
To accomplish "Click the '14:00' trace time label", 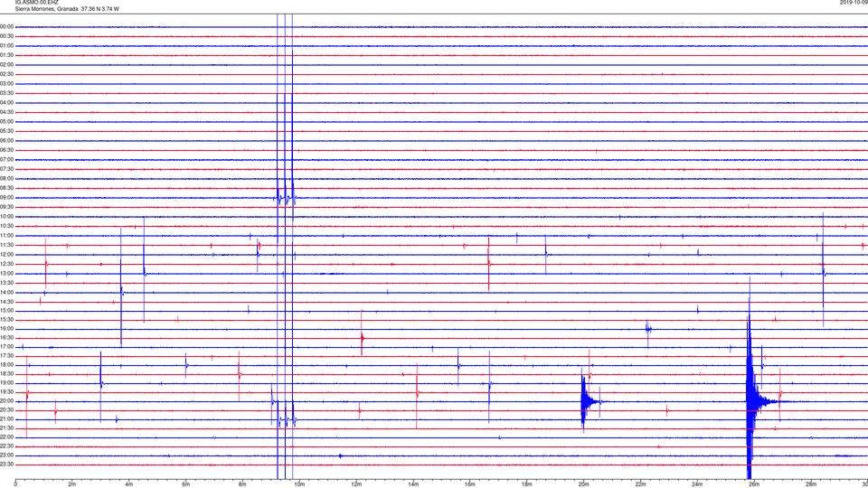I will point(6,292).
